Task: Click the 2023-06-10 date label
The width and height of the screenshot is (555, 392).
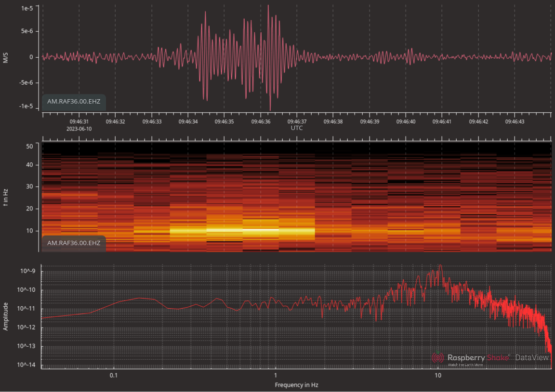Action: 79,129
